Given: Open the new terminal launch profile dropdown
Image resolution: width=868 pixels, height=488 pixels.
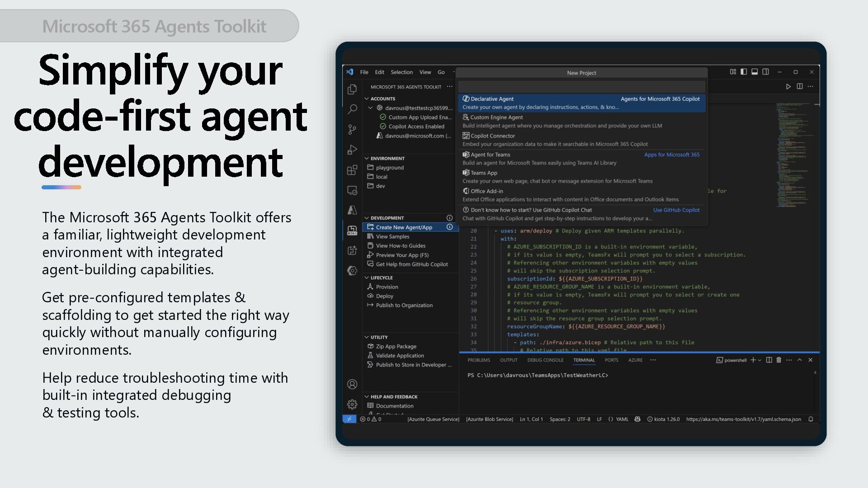Looking at the screenshot, I should click(x=760, y=360).
